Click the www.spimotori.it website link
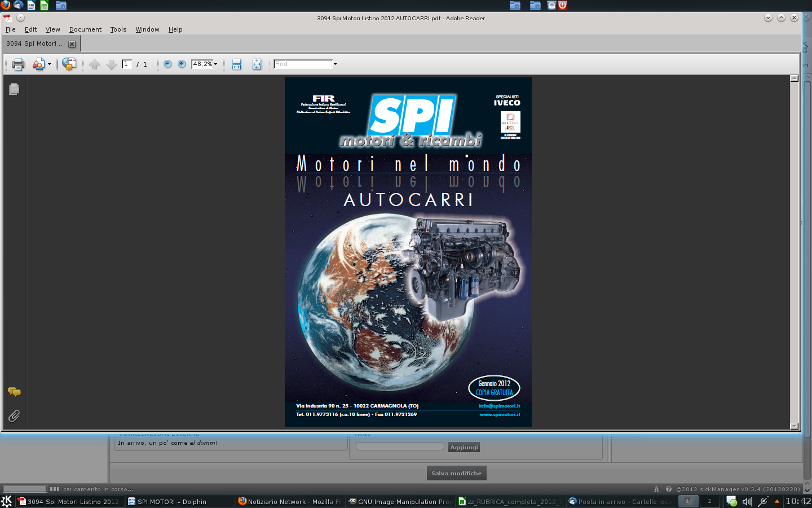This screenshot has height=508, width=812. pos(500,414)
